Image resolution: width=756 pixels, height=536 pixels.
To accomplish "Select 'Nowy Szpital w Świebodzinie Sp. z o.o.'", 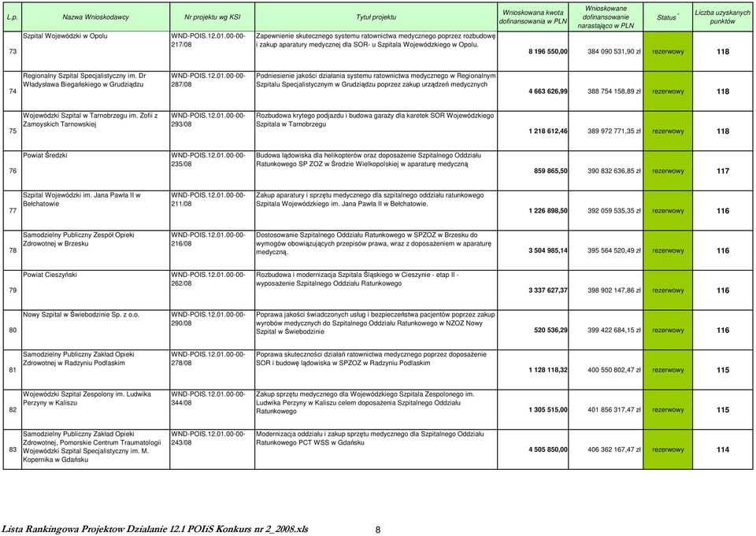I will point(81,315).
